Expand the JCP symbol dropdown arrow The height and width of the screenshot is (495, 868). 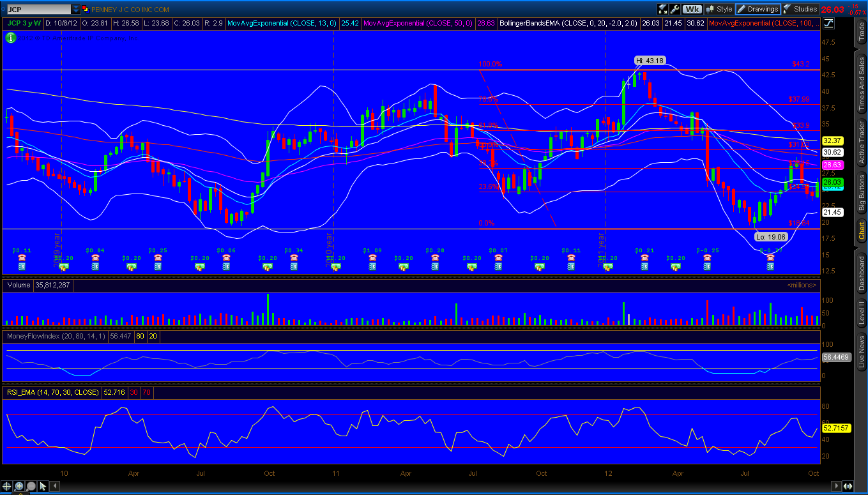76,10
